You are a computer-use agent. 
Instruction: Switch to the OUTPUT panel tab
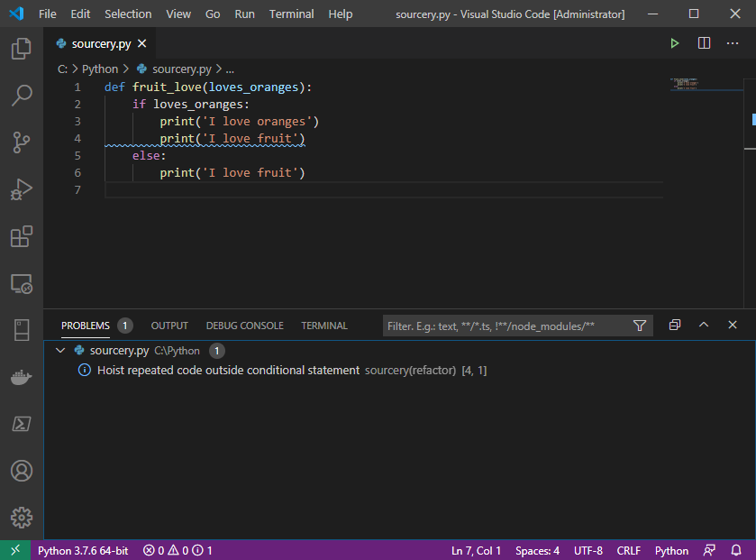tap(169, 326)
